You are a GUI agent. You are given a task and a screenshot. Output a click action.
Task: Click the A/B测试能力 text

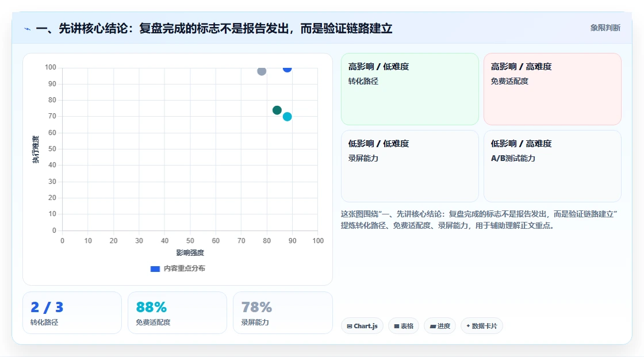click(x=513, y=158)
